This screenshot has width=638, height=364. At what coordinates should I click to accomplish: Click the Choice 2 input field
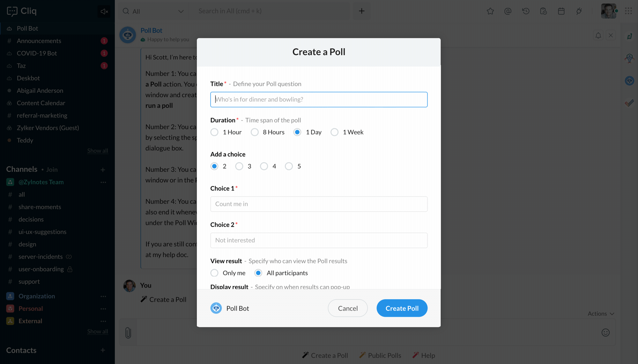319,240
